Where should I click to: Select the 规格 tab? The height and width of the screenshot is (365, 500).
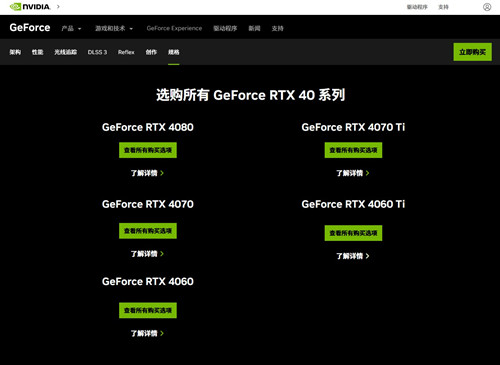pos(174,52)
